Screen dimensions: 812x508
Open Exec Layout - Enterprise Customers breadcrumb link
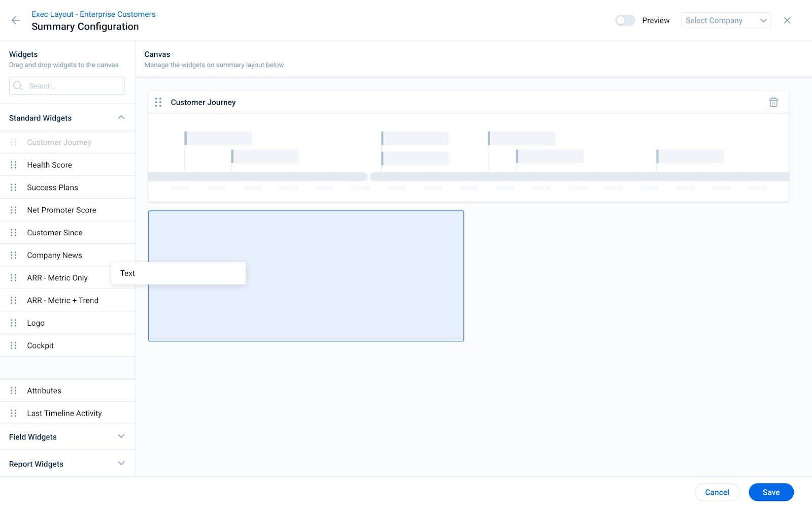click(93, 14)
